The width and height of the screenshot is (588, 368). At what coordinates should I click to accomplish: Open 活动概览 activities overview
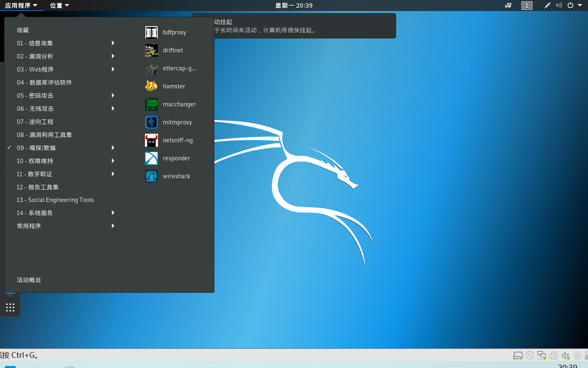tap(29, 280)
